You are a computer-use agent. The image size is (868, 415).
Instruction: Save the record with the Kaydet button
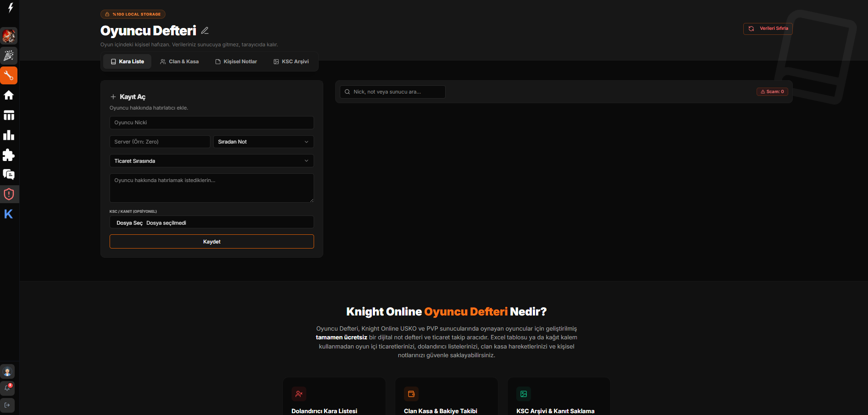click(x=212, y=242)
